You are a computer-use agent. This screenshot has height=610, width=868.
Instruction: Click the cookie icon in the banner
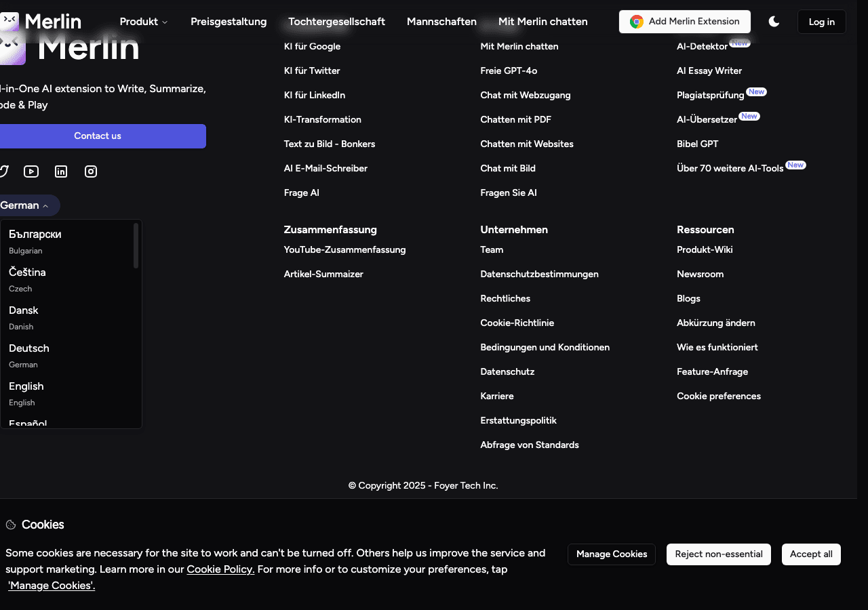pyautogui.click(x=10, y=524)
